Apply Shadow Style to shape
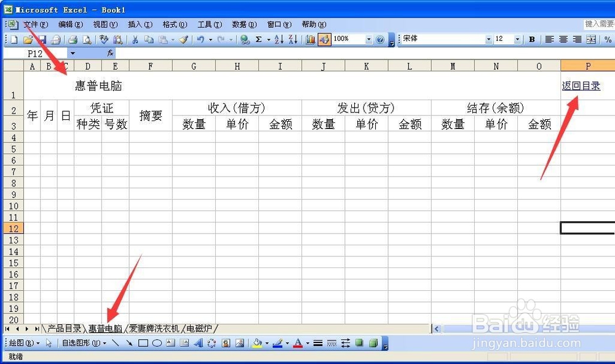 click(x=359, y=343)
